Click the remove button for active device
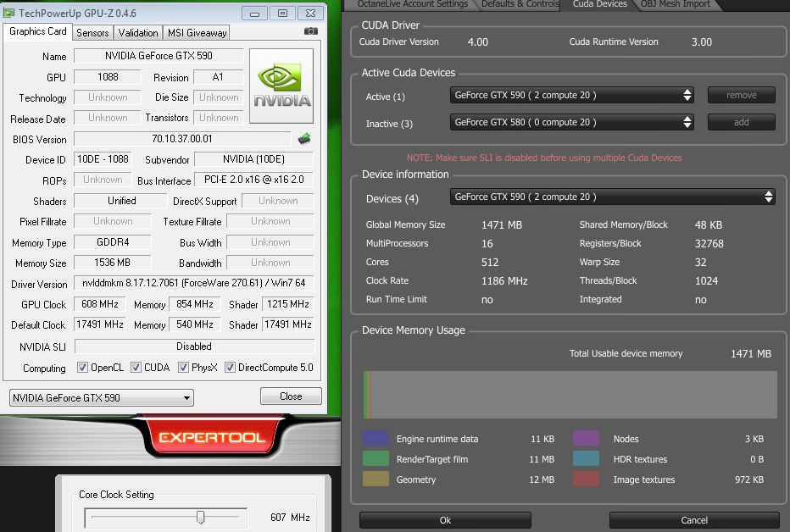Viewport: 790px width, 532px height. [x=741, y=95]
